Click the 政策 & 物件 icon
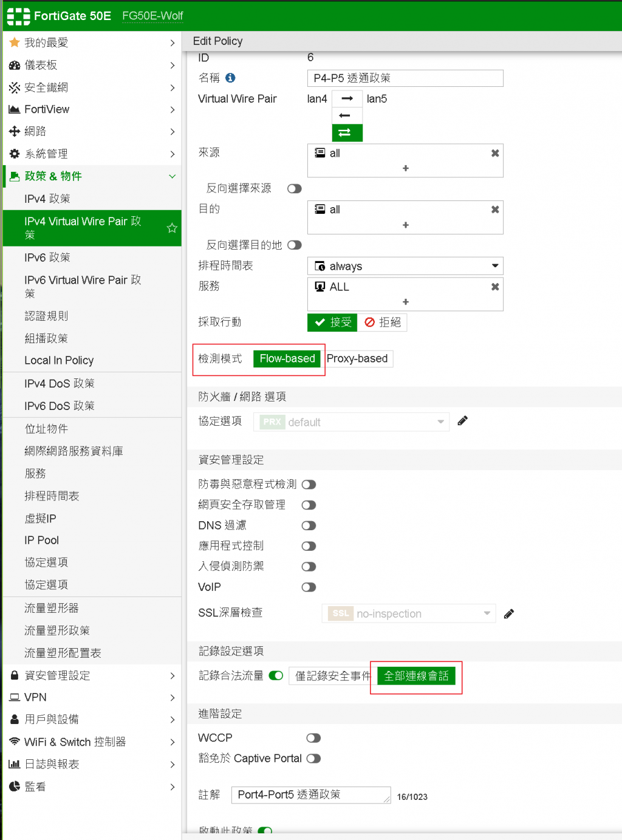The height and width of the screenshot is (840, 622). [15, 176]
